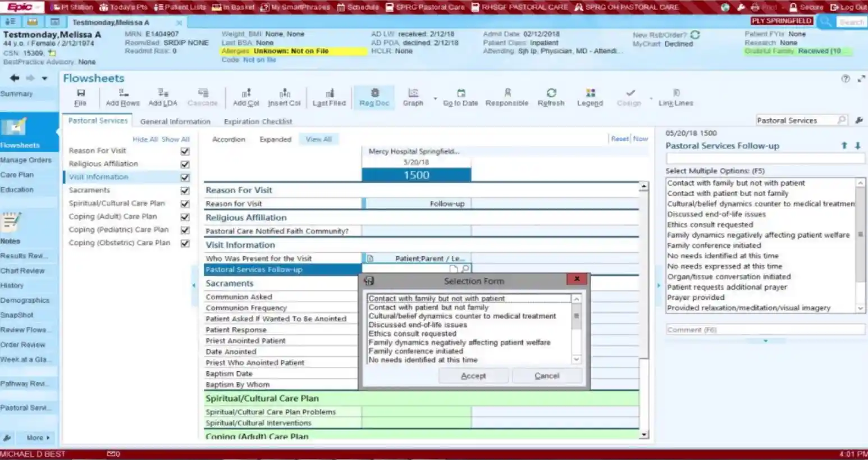
Task: Uncheck Coping (Pediatric) Care Plan
Action: (x=185, y=229)
